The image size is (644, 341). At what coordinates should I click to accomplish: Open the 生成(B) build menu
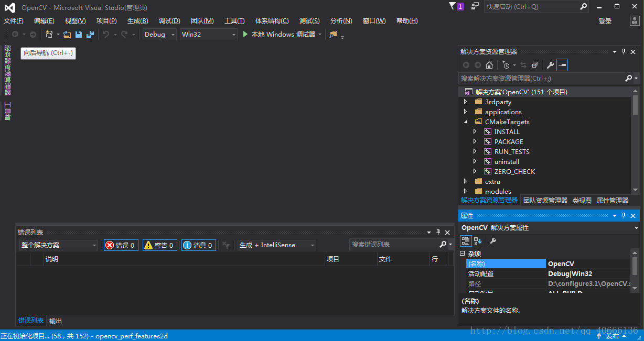point(138,21)
